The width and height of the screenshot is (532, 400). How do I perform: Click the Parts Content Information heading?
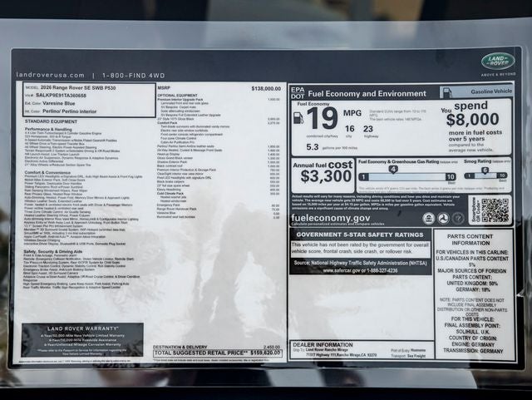pyautogui.click(x=470, y=240)
